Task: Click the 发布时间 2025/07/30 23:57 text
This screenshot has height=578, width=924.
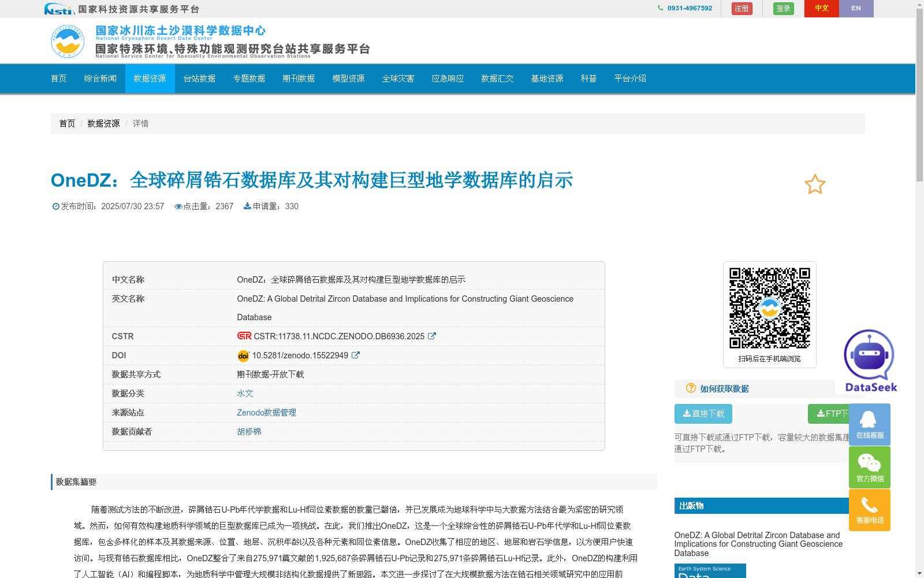Action: (x=109, y=206)
